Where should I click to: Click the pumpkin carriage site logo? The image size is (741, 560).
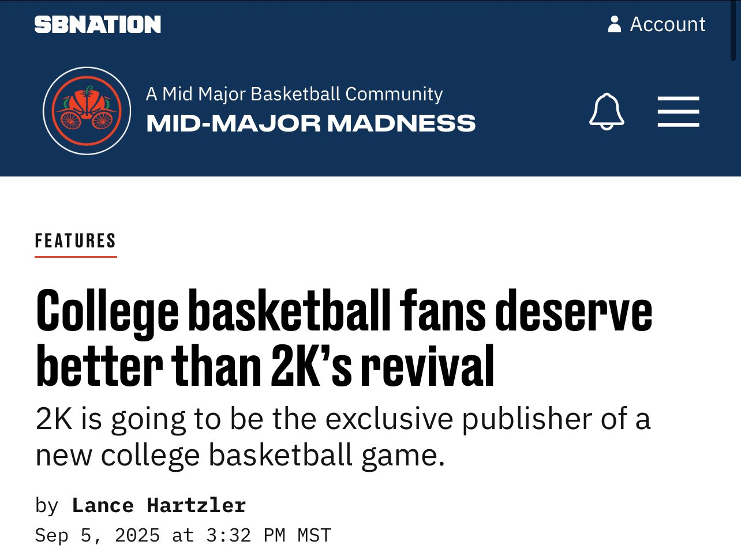coord(87,111)
